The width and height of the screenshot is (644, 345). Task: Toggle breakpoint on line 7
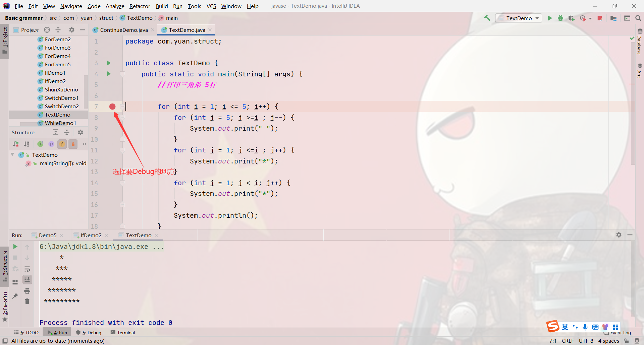[x=112, y=107]
